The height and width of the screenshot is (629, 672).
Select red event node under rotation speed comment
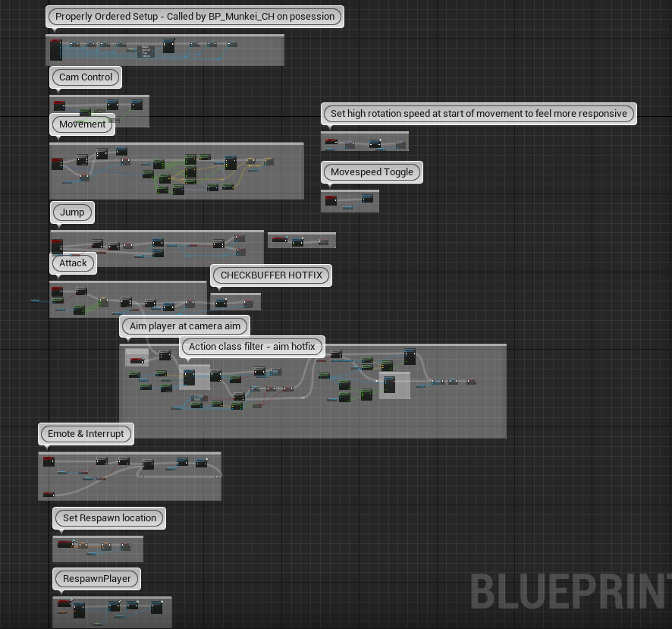[x=331, y=141]
